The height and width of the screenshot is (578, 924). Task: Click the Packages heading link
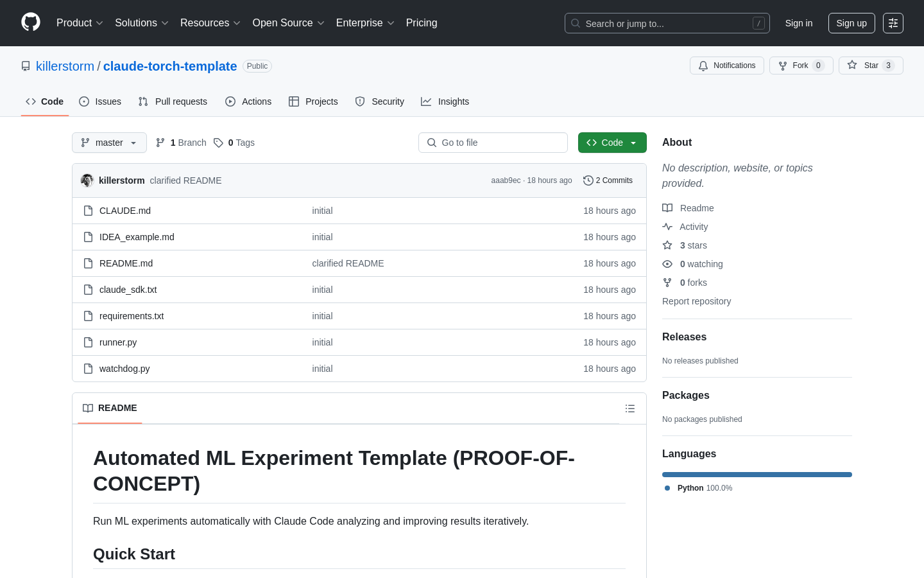coord(685,396)
